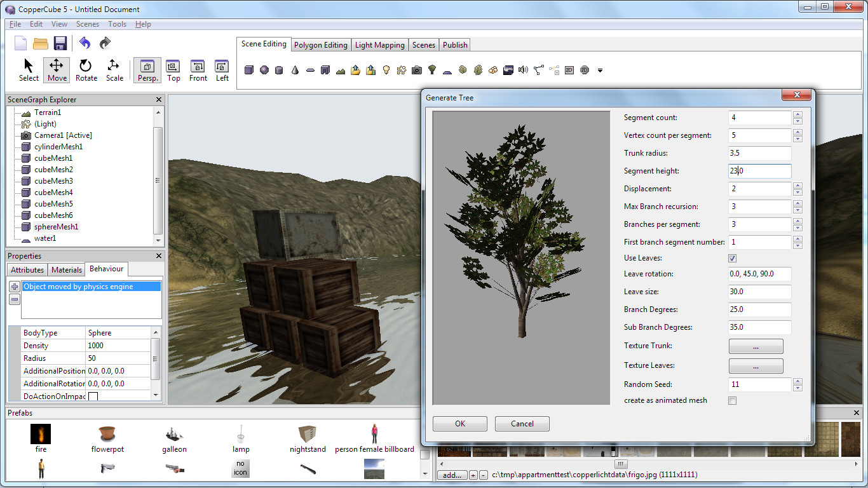The image size is (868, 488).
Task: Switch to the Light Mapping tab
Action: pyautogui.click(x=379, y=44)
